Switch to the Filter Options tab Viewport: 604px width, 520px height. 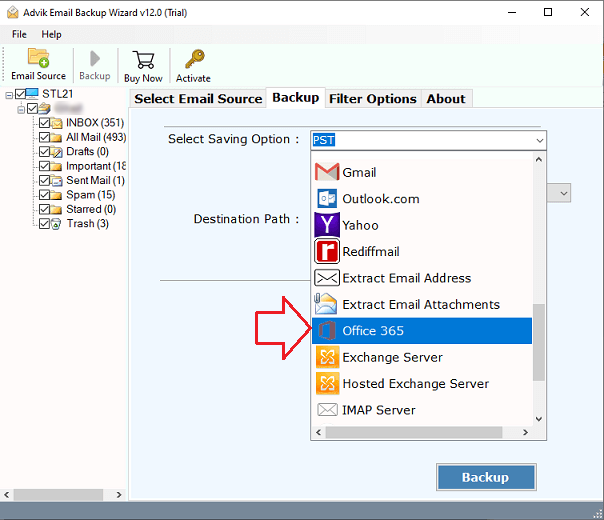coord(372,98)
